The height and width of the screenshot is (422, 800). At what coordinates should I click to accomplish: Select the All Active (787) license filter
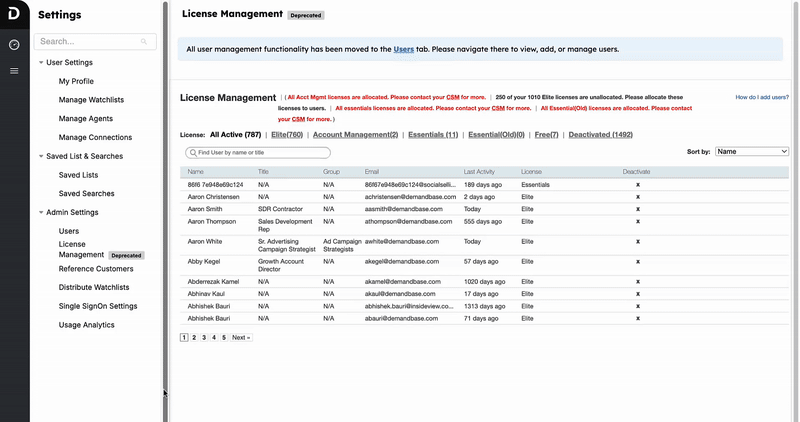pyautogui.click(x=235, y=135)
